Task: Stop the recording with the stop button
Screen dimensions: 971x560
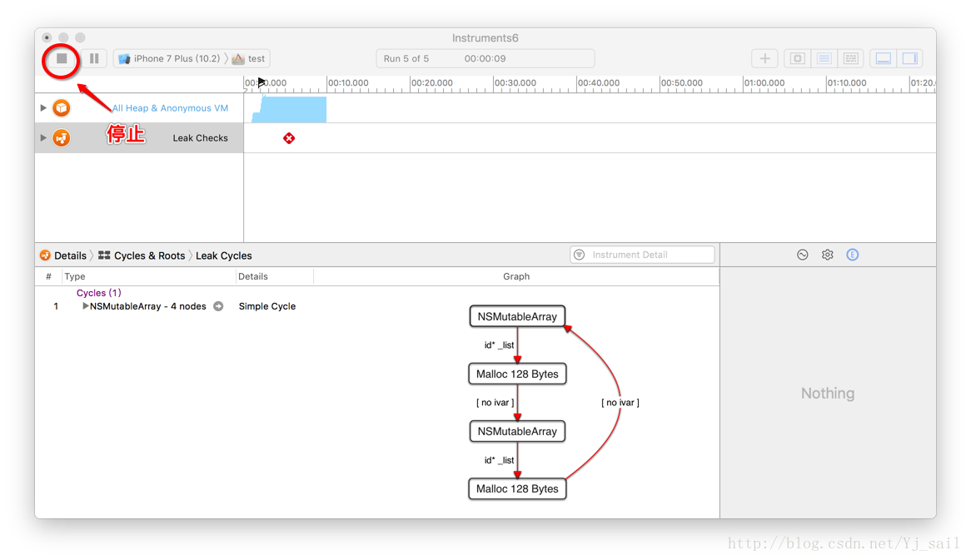Action: pos(62,58)
